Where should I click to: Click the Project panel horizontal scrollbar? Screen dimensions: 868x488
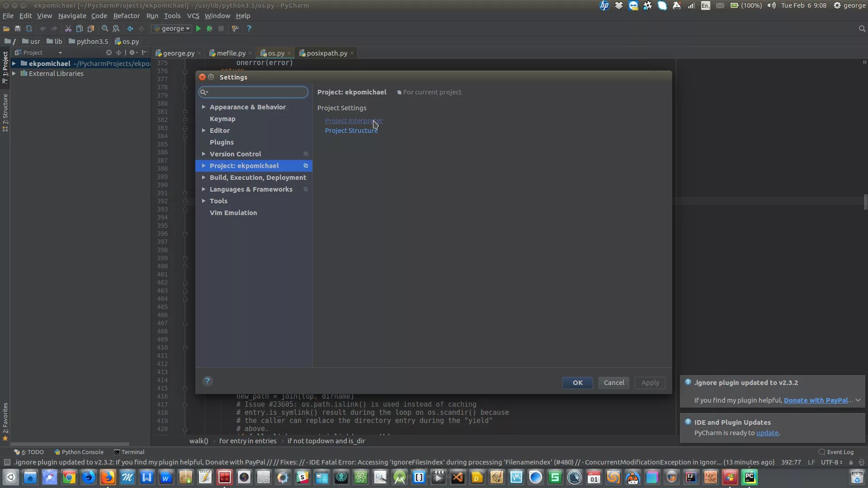coord(70,444)
